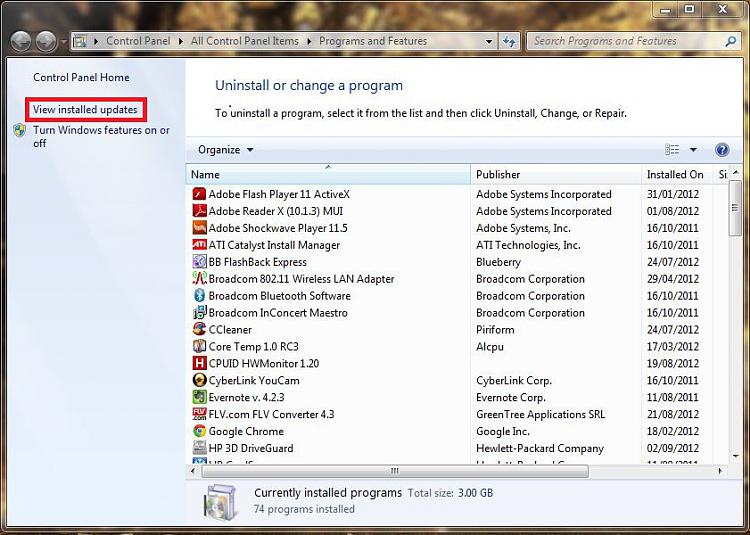Viewport: 750px width, 535px height.
Task: Click the Adobe Shockwave Player 11.5 icon
Action: 199,228
